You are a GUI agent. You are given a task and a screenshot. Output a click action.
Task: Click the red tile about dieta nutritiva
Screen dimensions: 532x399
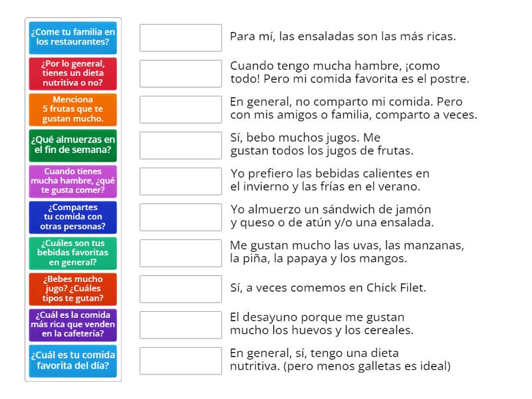pos(73,74)
